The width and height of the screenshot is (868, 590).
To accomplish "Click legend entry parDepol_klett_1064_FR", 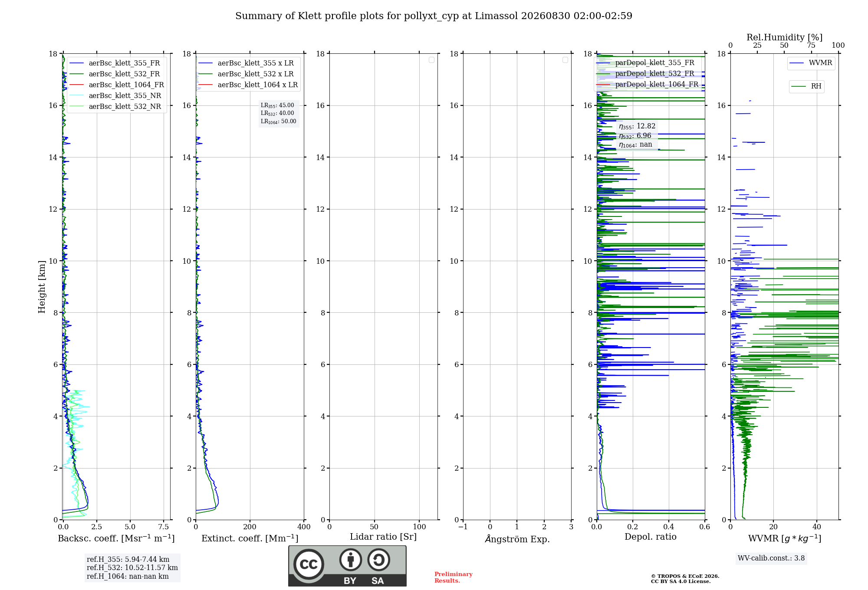I will click(648, 84).
